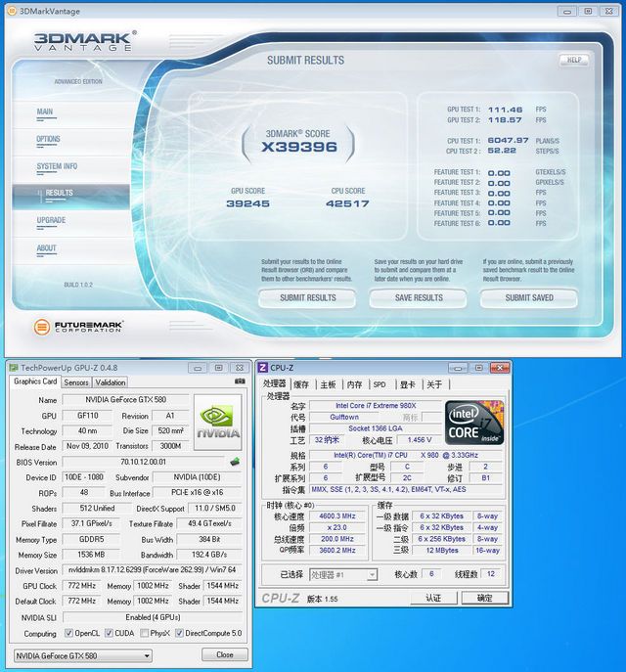This screenshot has height=672, width=626.
Task: Click the GPU-Z title bar app icon
Action: 14,368
